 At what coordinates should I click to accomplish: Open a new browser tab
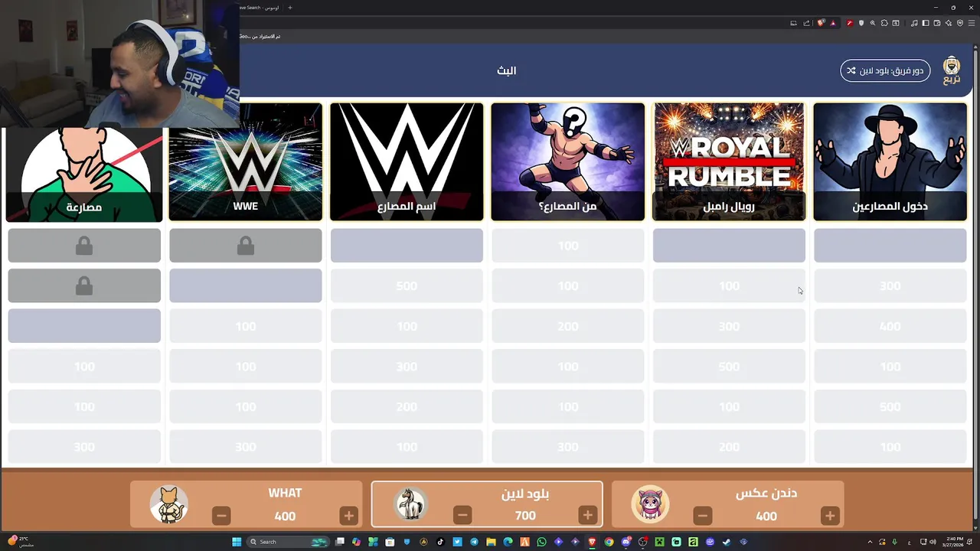point(289,8)
